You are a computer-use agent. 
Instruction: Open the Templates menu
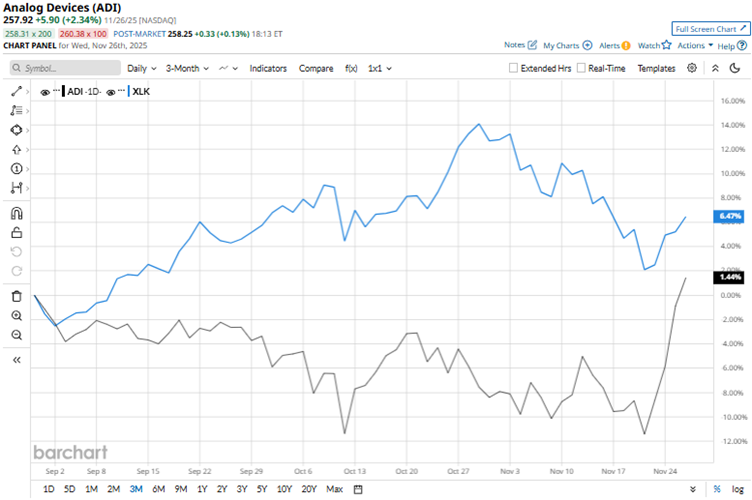point(656,69)
